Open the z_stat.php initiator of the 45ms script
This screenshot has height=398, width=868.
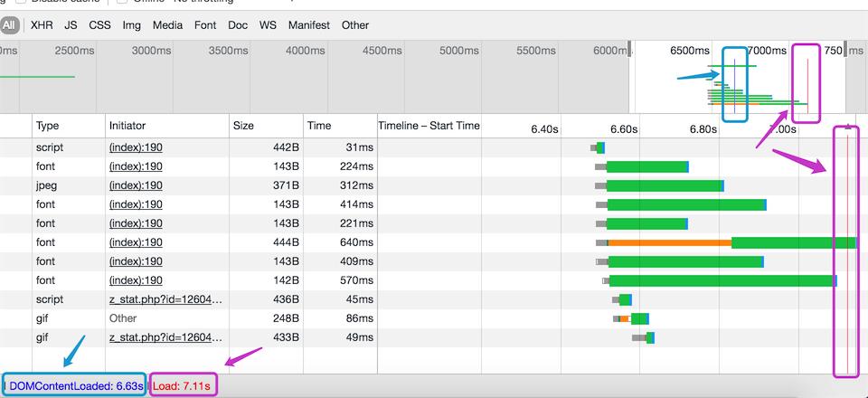click(x=166, y=299)
